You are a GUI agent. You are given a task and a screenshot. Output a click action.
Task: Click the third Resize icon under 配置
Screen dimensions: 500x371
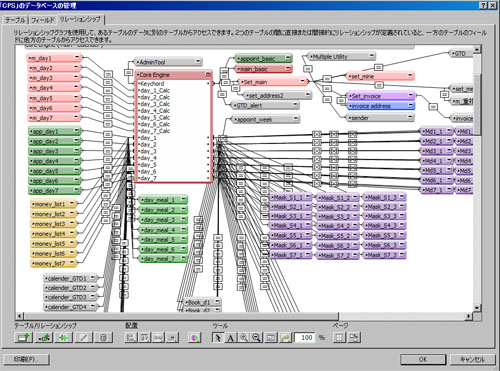[x=158, y=338]
